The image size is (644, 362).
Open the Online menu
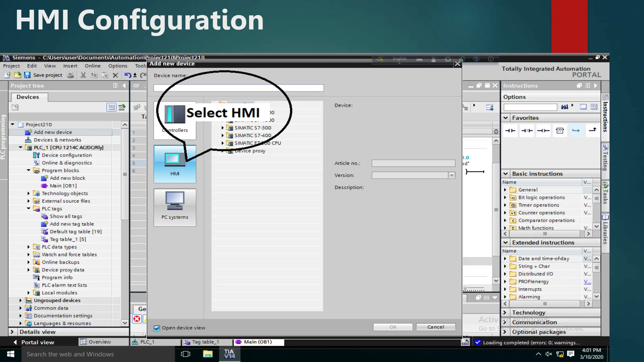point(92,66)
